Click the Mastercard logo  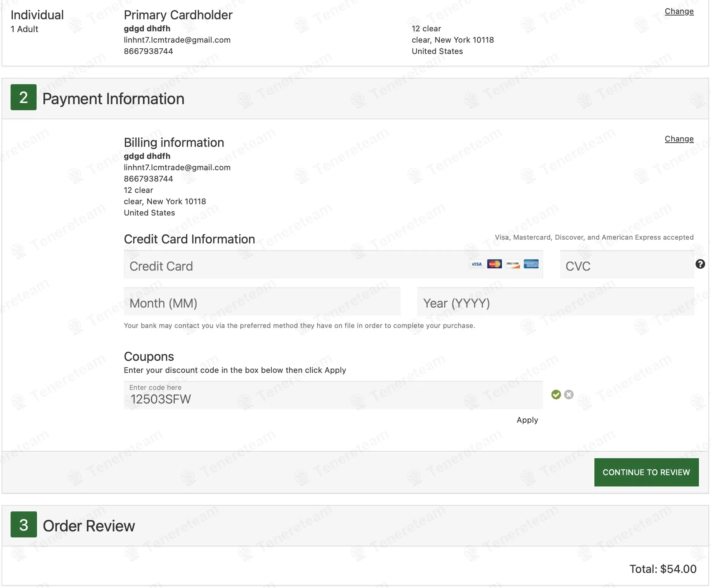click(x=494, y=264)
